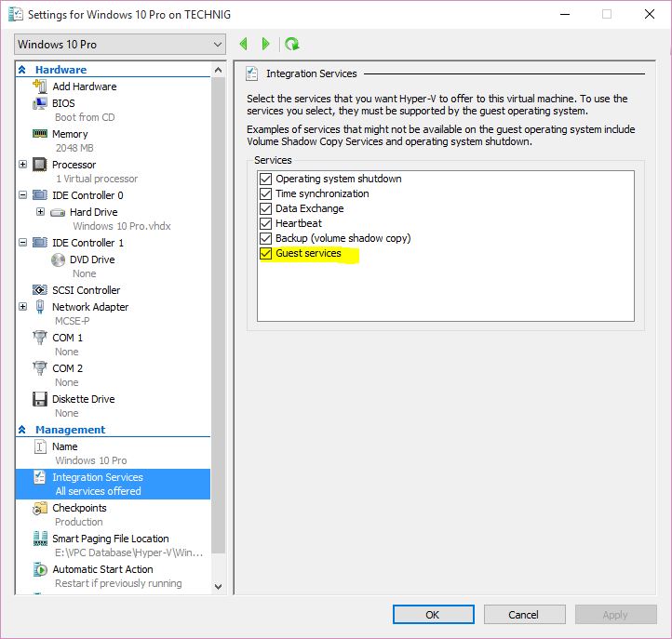Image resolution: width=672 pixels, height=639 pixels.
Task: Uncheck Time synchronization service
Action: (265, 193)
